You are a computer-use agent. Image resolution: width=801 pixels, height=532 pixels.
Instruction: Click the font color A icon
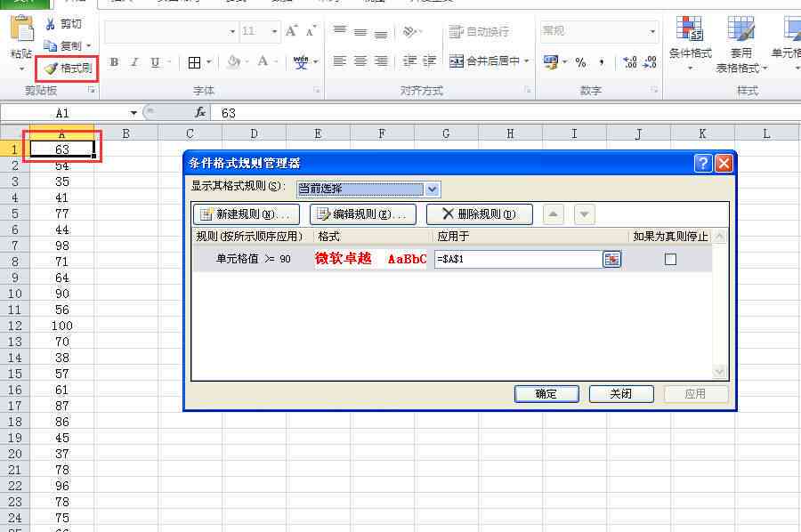(263, 61)
